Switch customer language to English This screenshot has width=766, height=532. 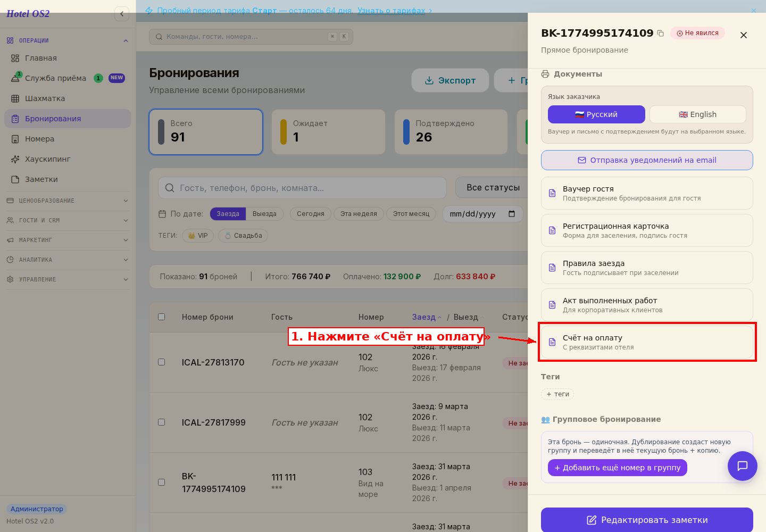coord(697,114)
